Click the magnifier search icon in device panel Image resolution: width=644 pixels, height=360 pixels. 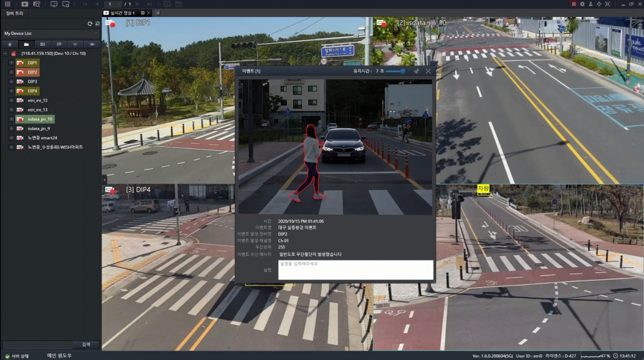coord(97,24)
